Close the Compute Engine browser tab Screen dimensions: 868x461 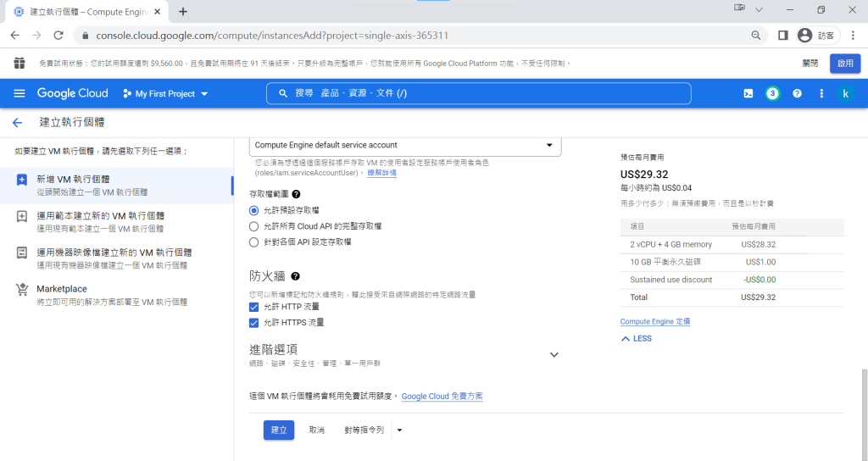click(x=157, y=12)
